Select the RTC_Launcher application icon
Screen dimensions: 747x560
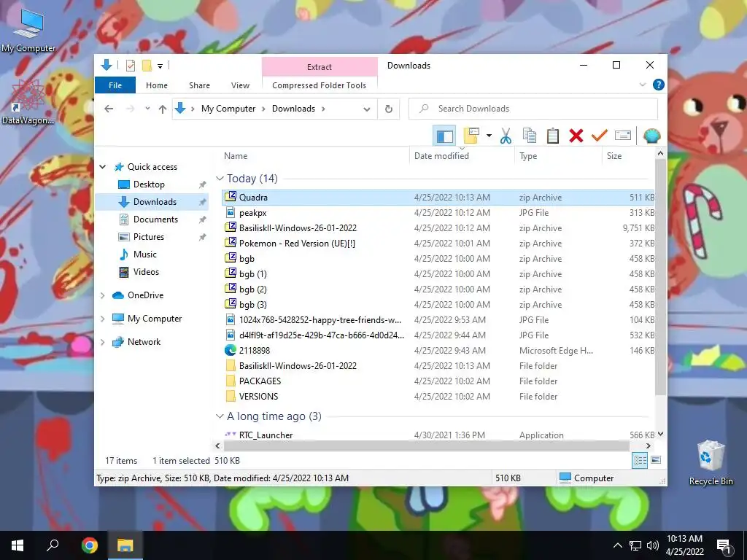(231, 435)
